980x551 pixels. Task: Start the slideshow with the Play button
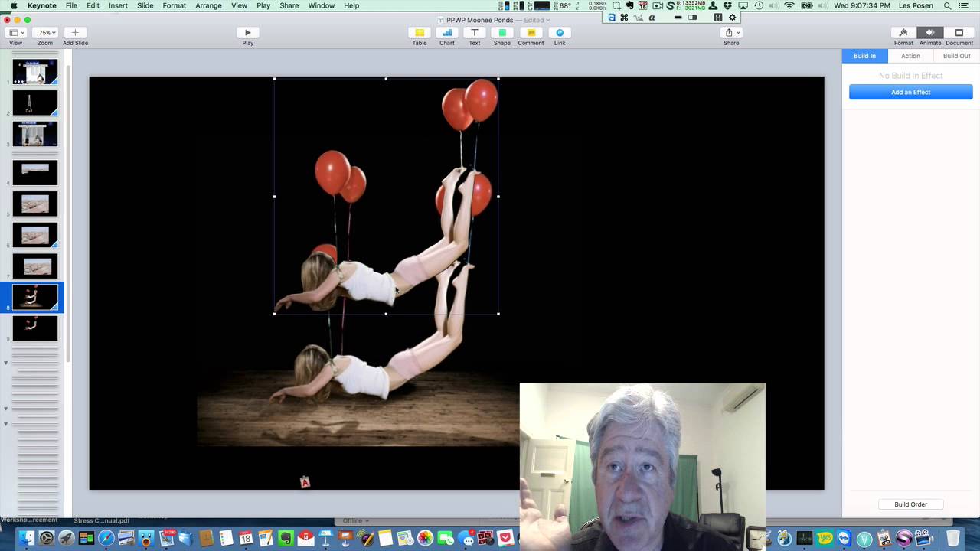(247, 33)
